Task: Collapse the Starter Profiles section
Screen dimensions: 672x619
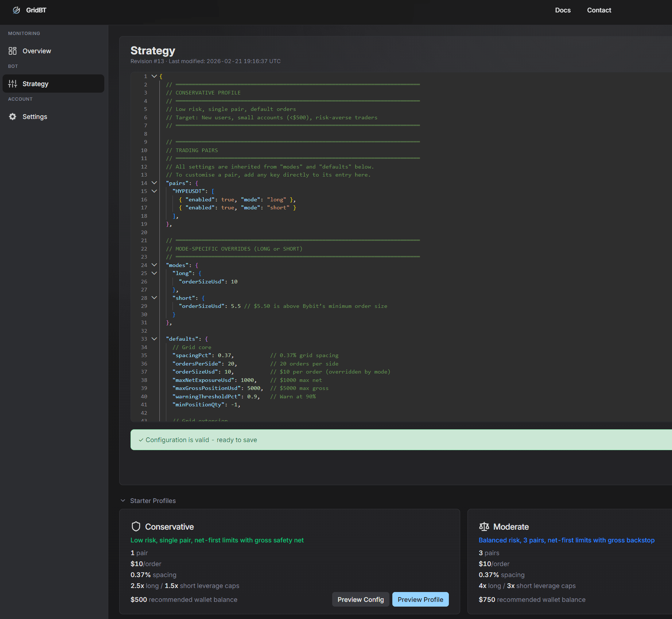Action: point(123,501)
